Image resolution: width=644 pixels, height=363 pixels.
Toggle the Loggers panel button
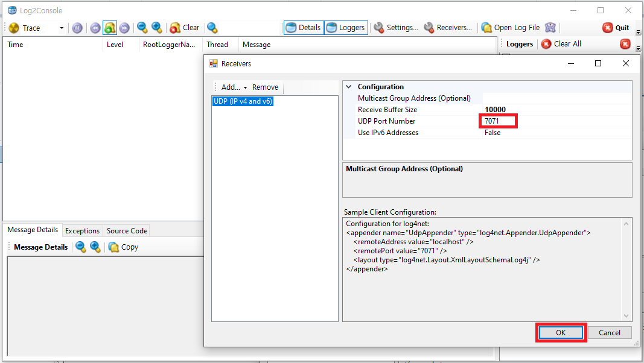click(346, 28)
